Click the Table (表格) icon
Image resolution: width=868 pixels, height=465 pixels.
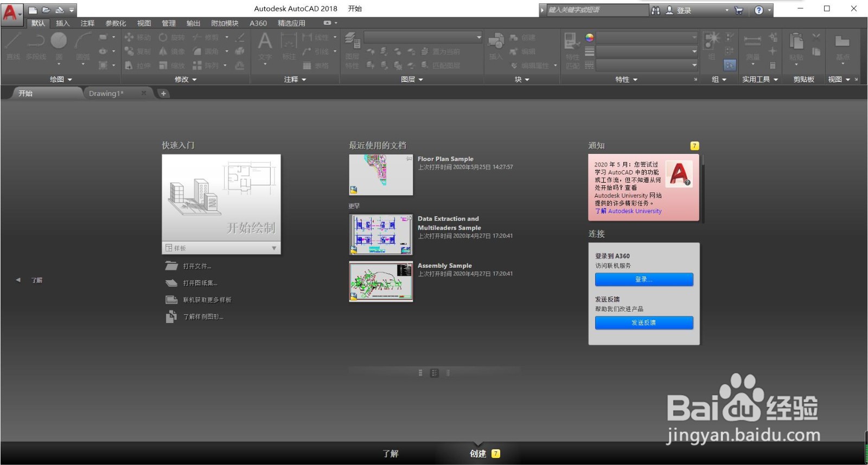307,66
